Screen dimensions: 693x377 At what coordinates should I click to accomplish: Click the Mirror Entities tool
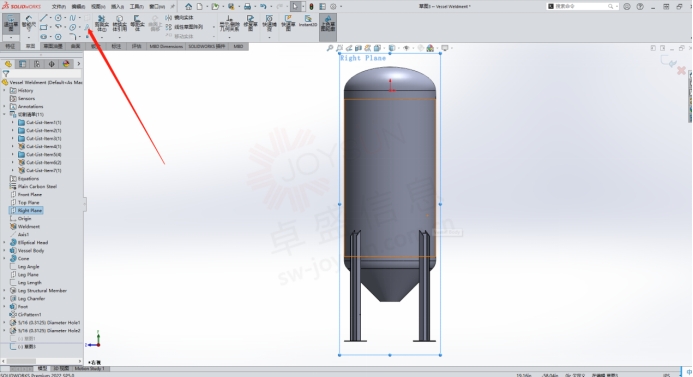coord(179,18)
